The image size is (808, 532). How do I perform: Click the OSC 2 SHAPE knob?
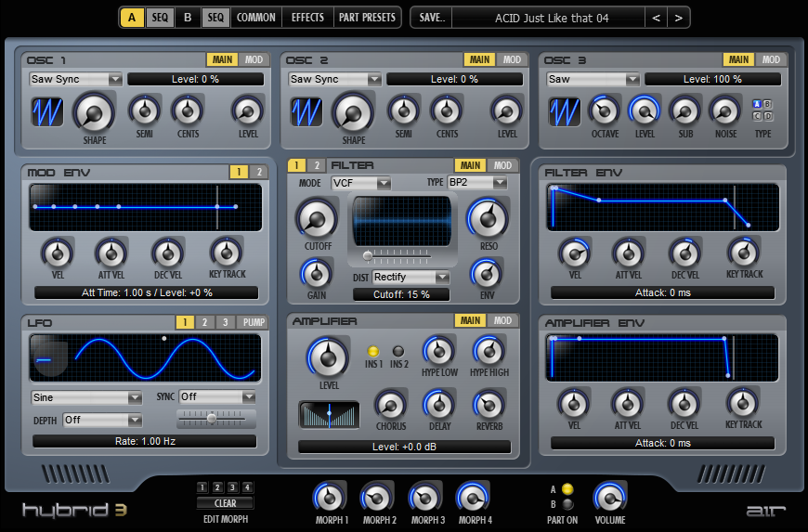point(354,112)
